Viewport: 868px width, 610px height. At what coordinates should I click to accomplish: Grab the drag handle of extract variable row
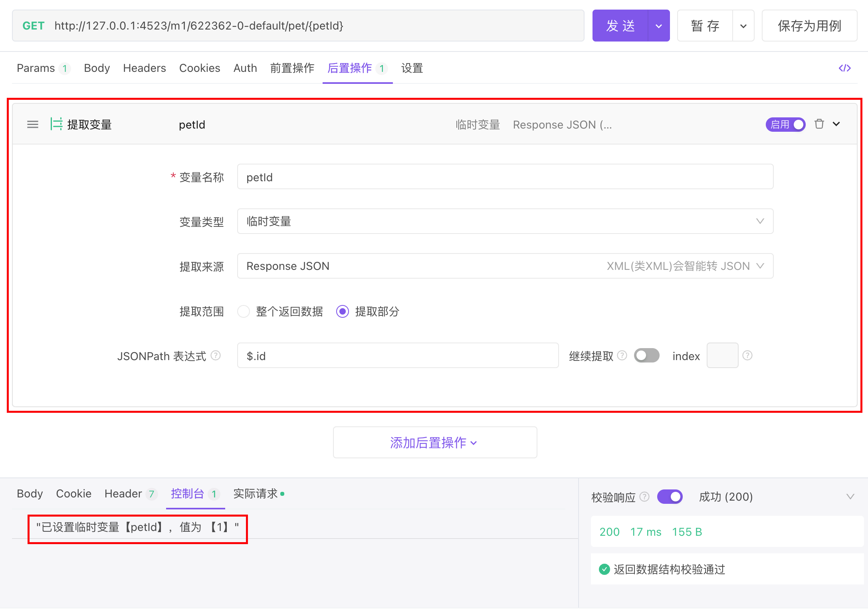(32, 125)
